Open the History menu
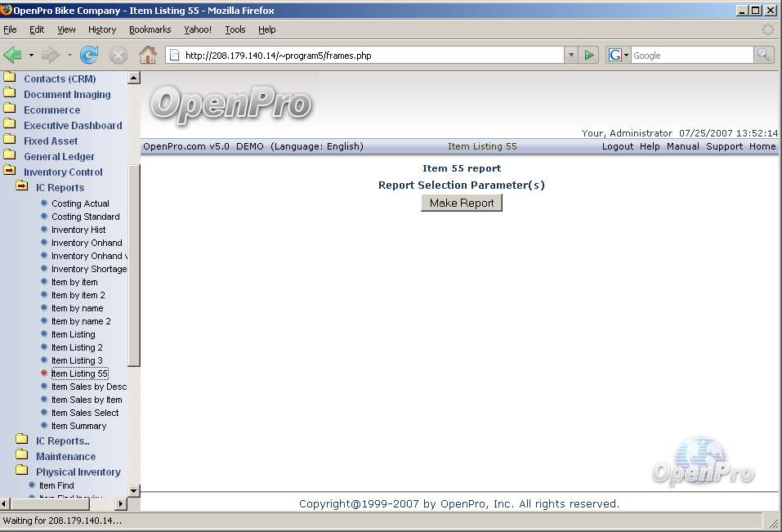This screenshot has height=532, width=782. click(102, 29)
